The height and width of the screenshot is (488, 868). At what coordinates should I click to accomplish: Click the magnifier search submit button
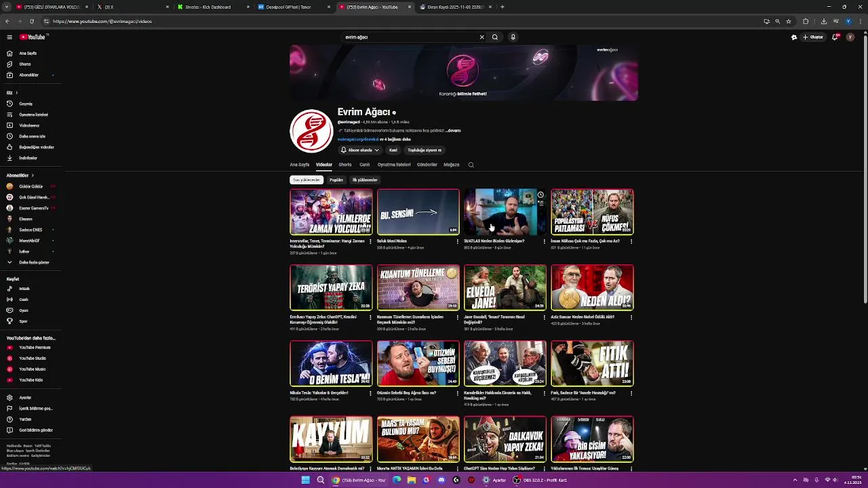(495, 37)
